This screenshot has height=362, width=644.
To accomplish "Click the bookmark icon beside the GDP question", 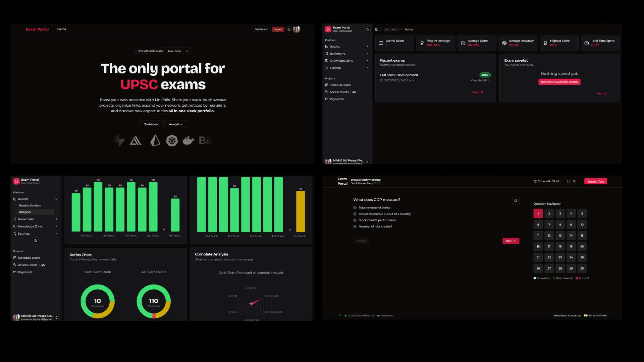I will click(516, 201).
